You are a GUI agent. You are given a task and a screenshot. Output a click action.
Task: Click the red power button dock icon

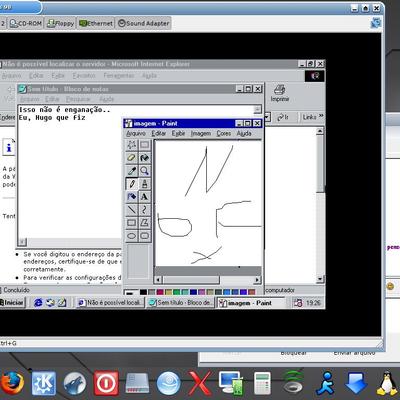click(x=106, y=383)
